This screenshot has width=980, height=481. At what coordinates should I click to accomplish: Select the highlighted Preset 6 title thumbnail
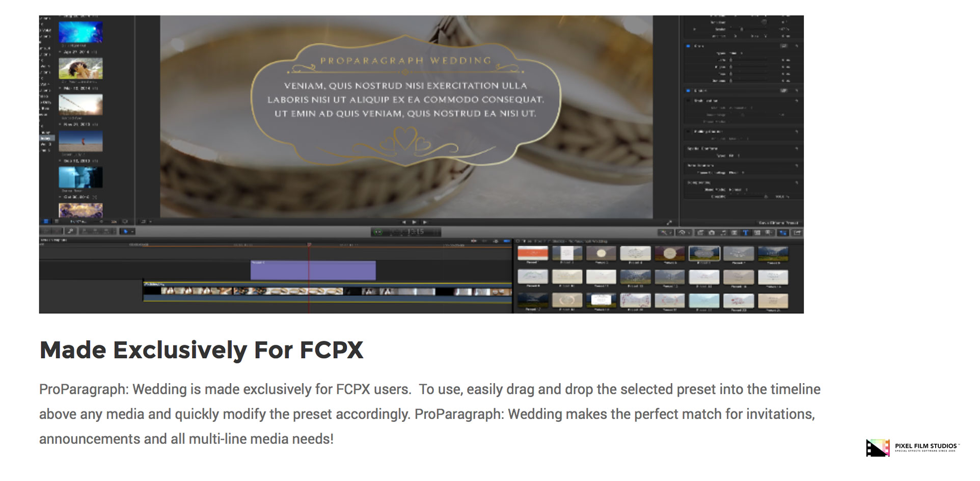[x=704, y=253]
